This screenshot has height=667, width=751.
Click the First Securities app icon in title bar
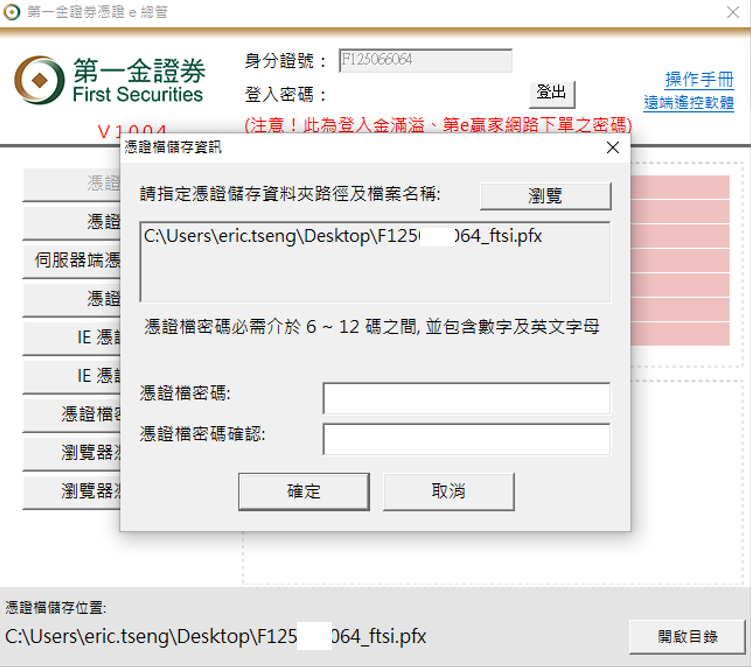[12, 12]
